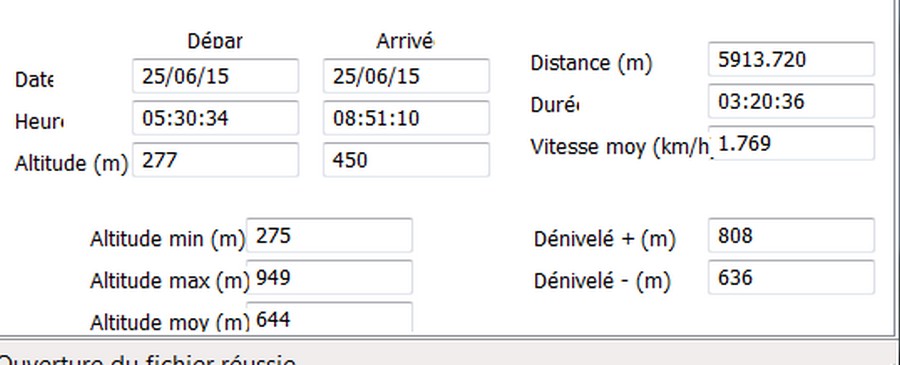Click the Arrivée column header
The width and height of the screenshot is (900, 365).
tap(405, 41)
